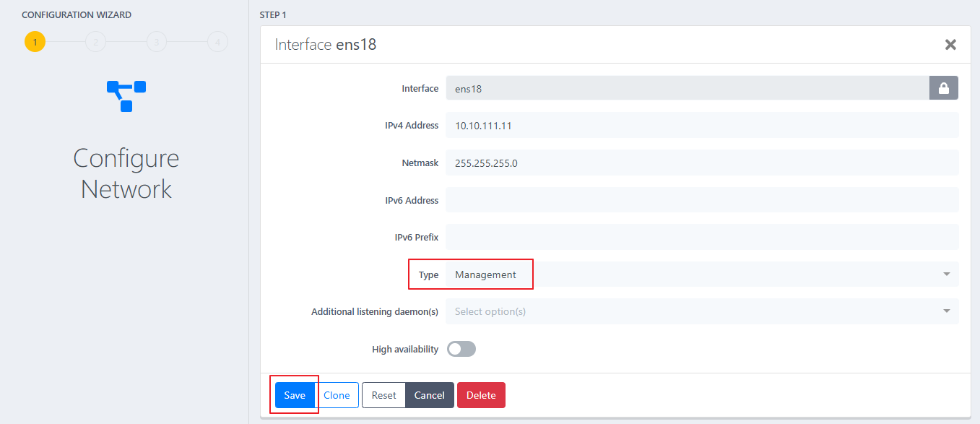Close the Interface ens18 panel
Image resolution: width=980 pixels, height=424 pixels.
pyautogui.click(x=950, y=45)
